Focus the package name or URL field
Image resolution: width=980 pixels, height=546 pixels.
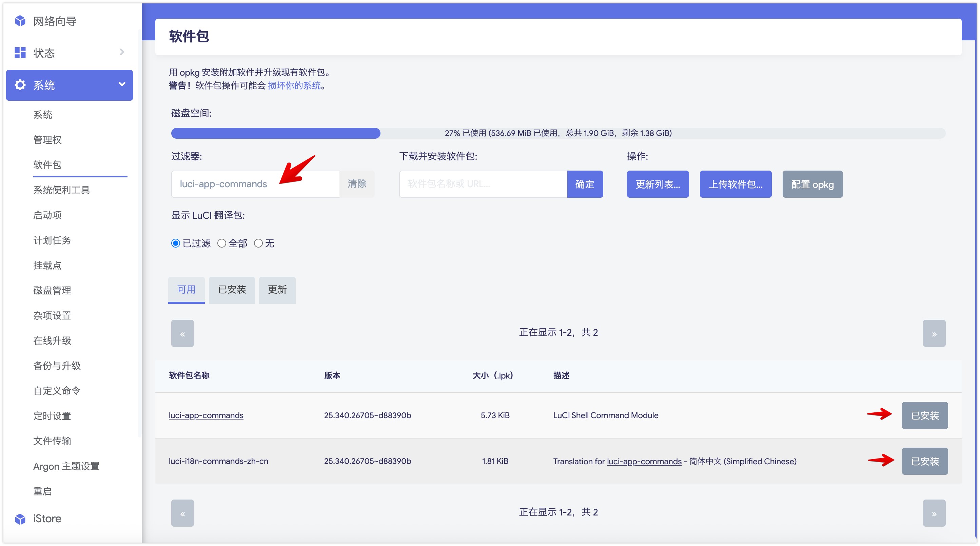coord(483,184)
